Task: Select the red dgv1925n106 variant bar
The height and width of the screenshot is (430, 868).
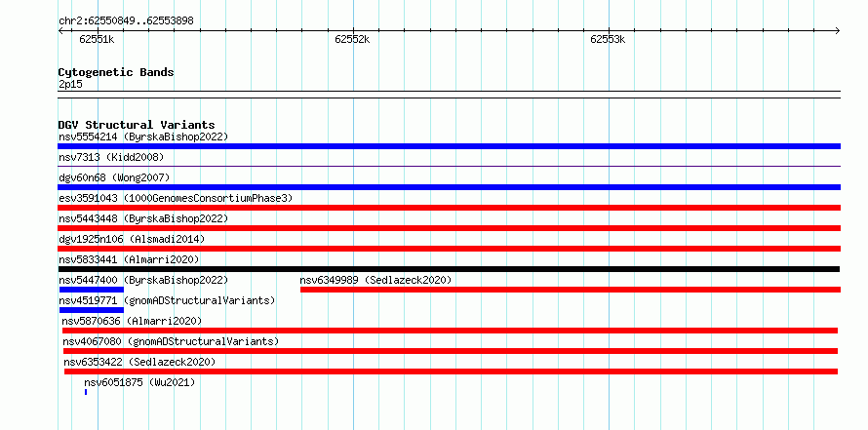Action: [x=449, y=249]
